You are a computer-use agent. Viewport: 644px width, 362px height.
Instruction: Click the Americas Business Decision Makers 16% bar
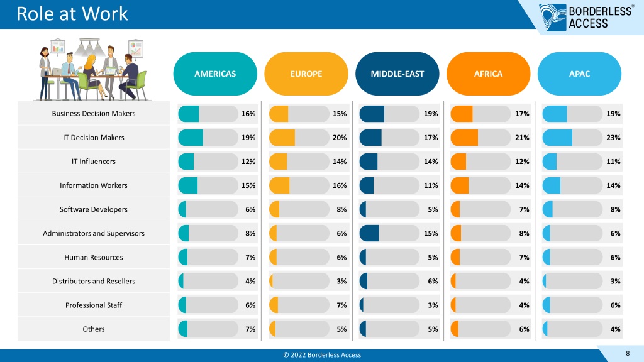click(x=208, y=114)
